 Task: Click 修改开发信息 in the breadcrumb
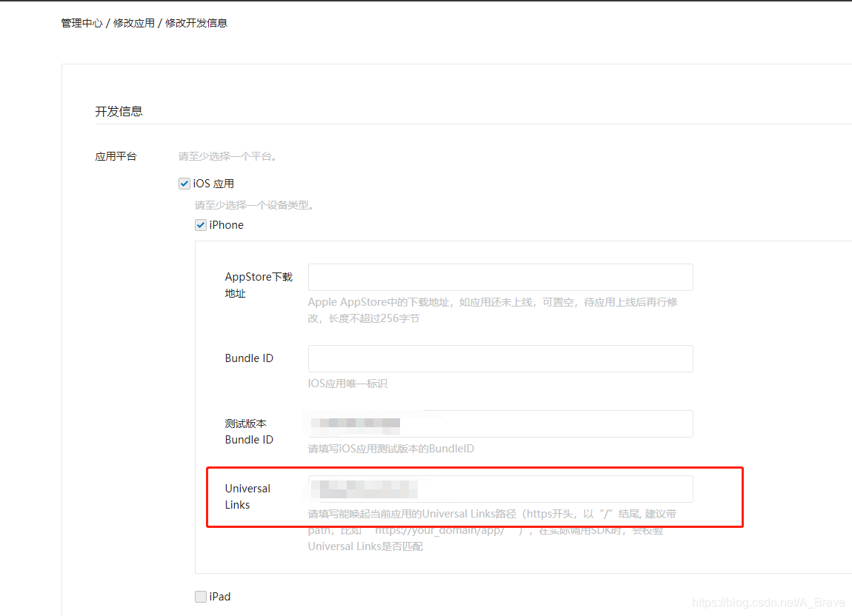196,23
